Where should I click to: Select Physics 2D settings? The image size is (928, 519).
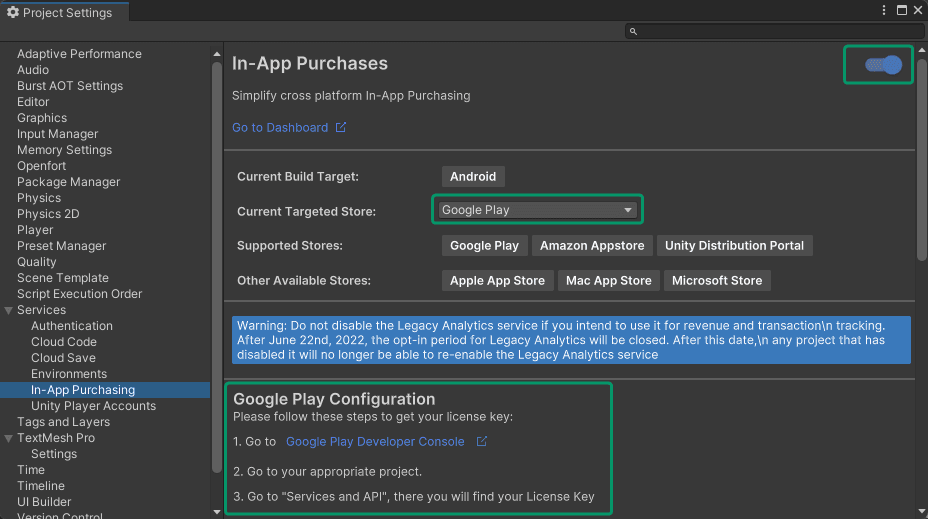tap(48, 214)
